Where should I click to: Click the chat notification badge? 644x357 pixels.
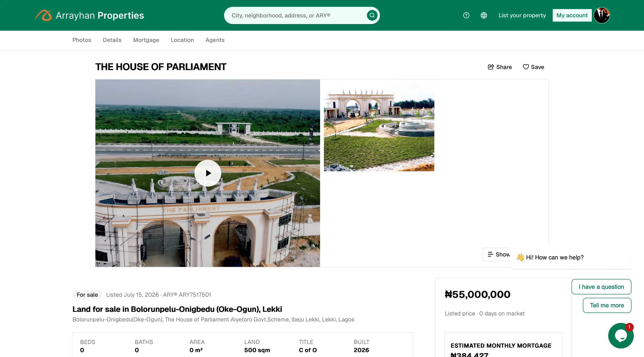coord(629,327)
